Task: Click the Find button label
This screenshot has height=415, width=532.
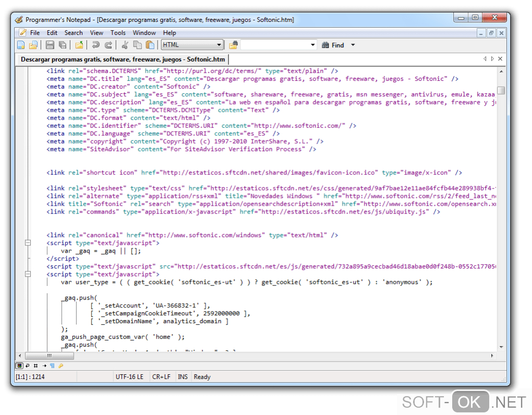Action: [337, 45]
